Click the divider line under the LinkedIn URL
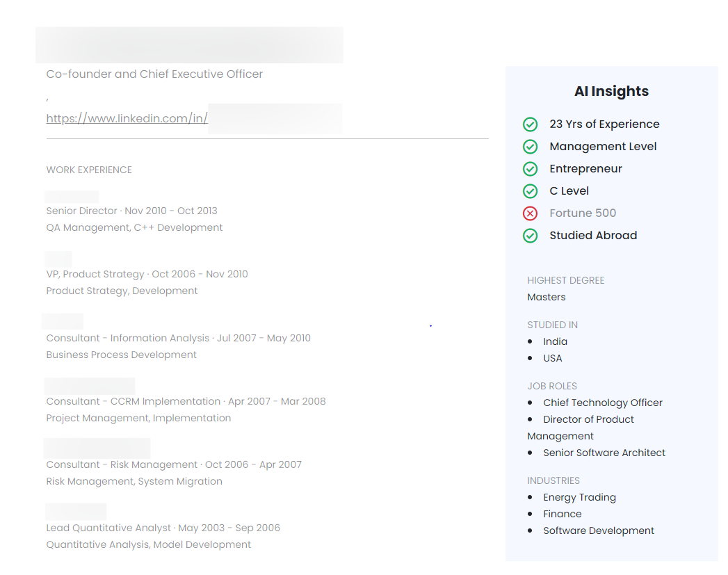 point(267,138)
